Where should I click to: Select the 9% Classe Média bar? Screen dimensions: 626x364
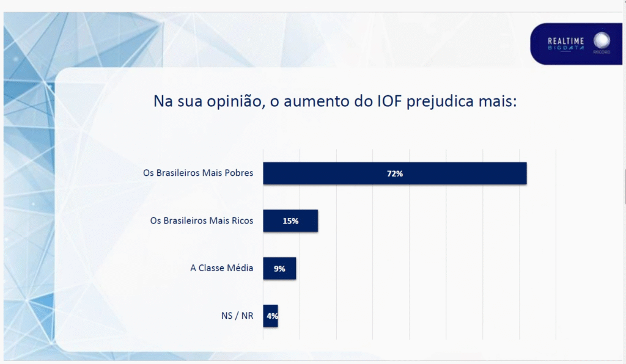[x=279, y=268]
